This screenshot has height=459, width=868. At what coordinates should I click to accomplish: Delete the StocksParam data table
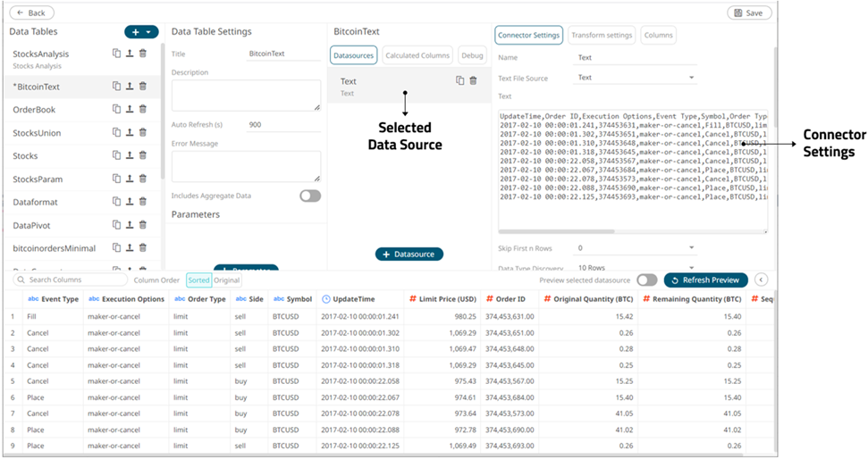click(x=143, y=179)
